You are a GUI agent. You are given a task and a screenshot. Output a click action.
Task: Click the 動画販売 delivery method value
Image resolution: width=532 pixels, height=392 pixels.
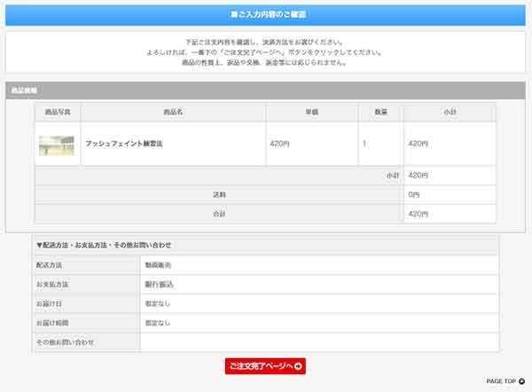pos(159,265)
